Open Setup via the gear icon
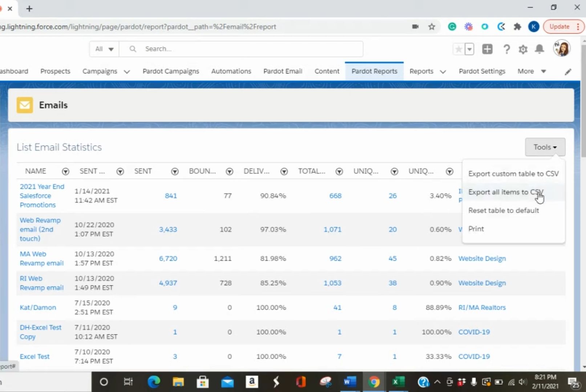The width and height of the screenshot is (586, 392). (523, 49)
